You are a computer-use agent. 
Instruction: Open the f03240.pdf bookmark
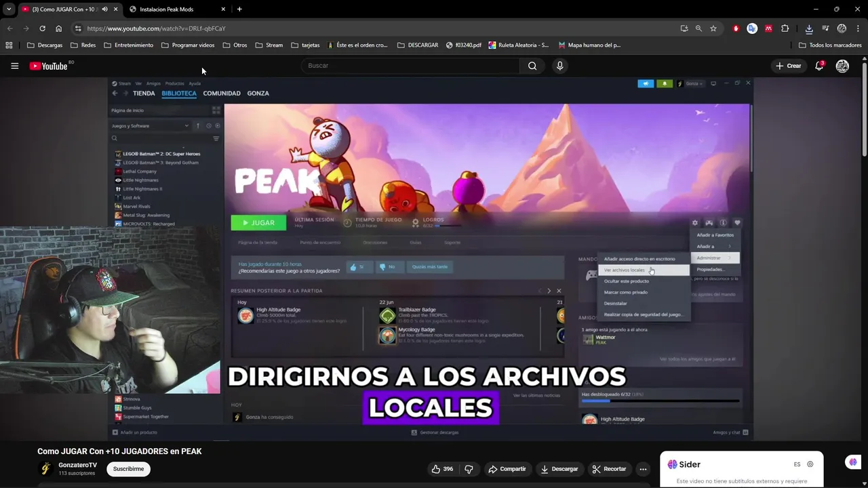[x=464, y=45]
